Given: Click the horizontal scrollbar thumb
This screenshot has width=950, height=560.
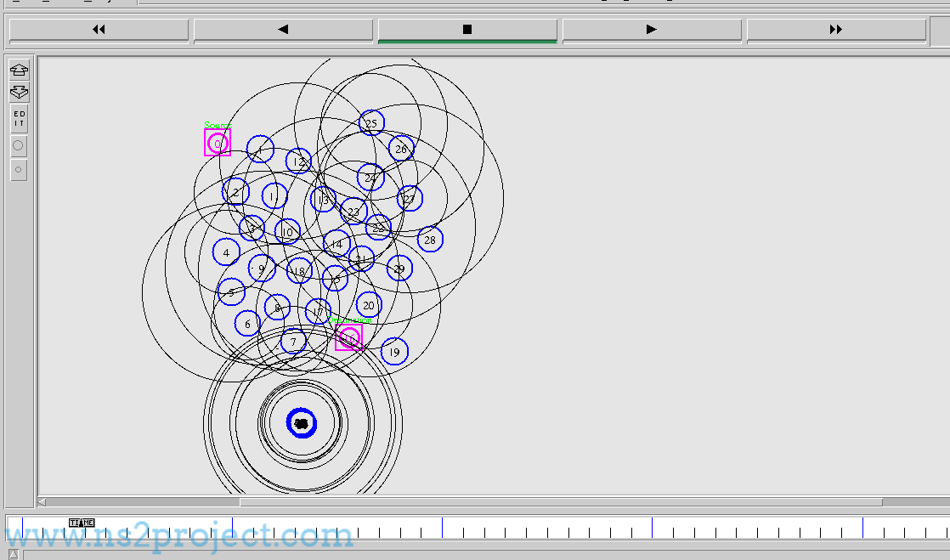Looking at the screenshot, I should pyautogui.click(x=561, y=502).
